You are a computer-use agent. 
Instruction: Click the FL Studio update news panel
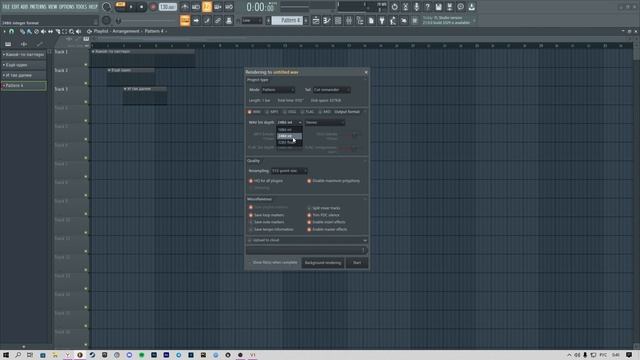click(x=448, y=20)
